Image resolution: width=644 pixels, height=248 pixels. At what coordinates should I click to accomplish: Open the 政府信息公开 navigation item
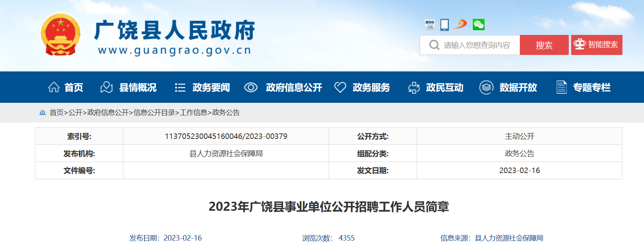[294, 87]
